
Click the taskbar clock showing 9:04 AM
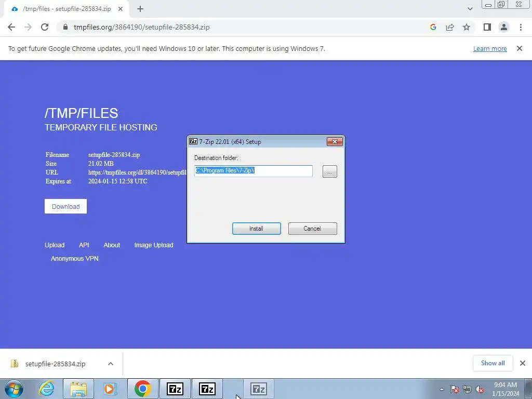pos(505,389)
